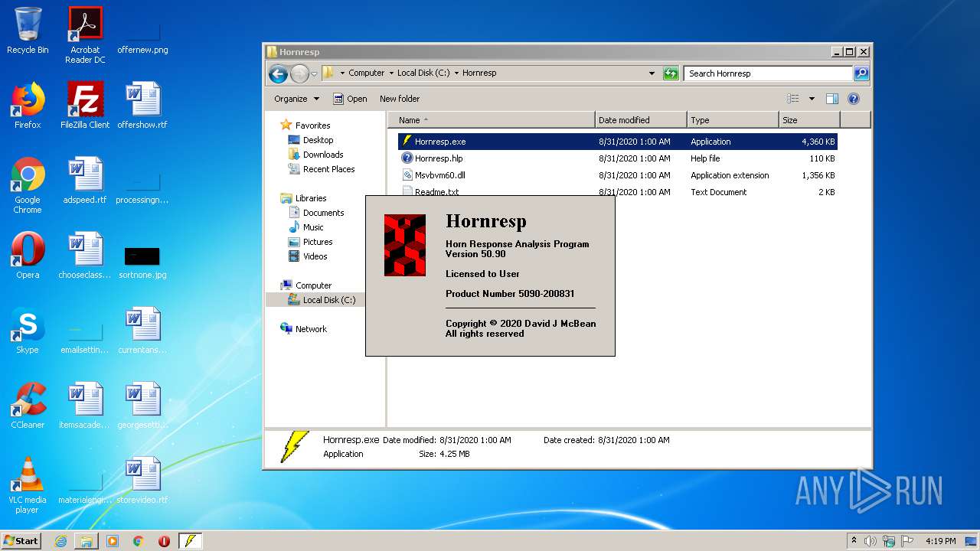The image size is (980, 551).
Task: Click Windows Media Player taskbar icon
Action: click(113, 541)
